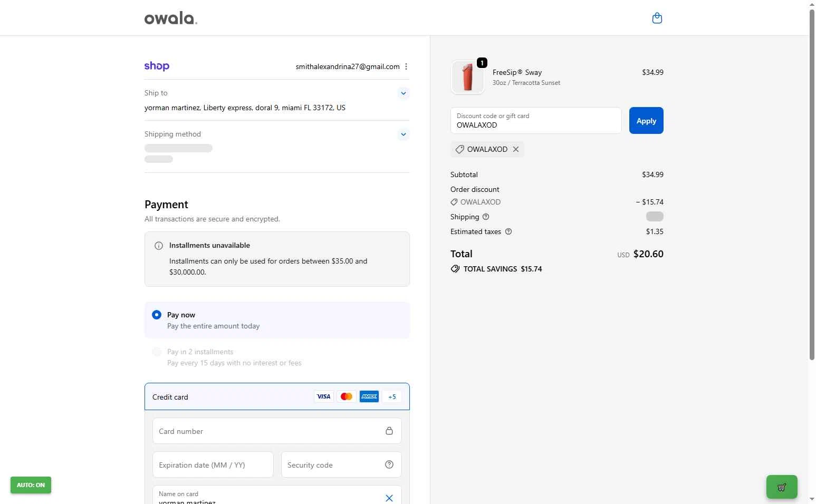This screenshot has height=504, width=816.
Task: Select the Pay now radio option
Action: pyautogui.click(x=157, y=315)
